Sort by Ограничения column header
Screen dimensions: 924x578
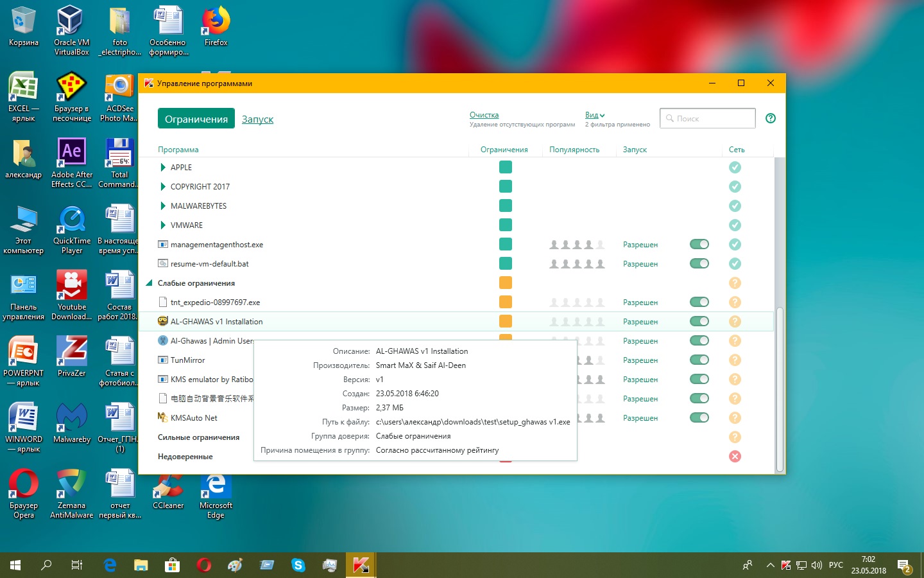tap(504, 150)
